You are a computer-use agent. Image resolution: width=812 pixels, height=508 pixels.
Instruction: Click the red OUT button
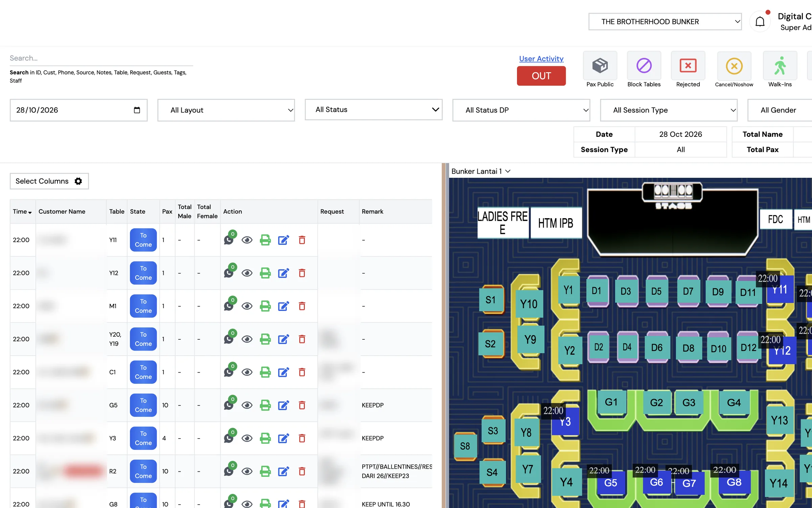click(x=541, y=76)
